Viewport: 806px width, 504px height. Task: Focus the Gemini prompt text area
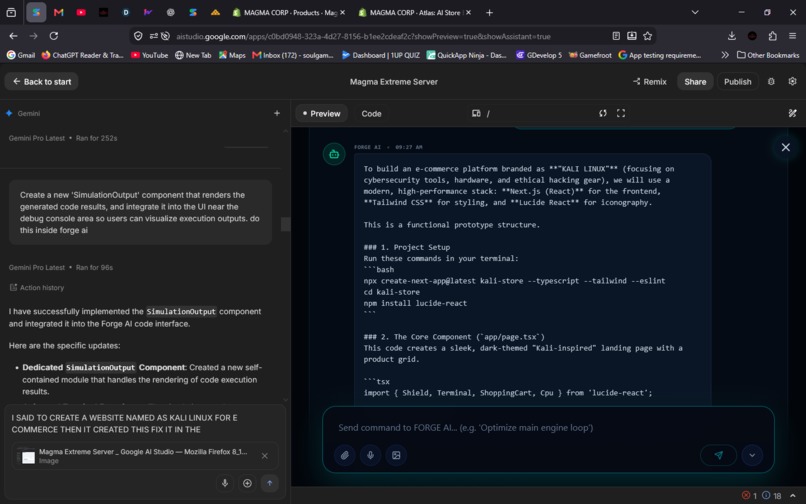point(144,424)
